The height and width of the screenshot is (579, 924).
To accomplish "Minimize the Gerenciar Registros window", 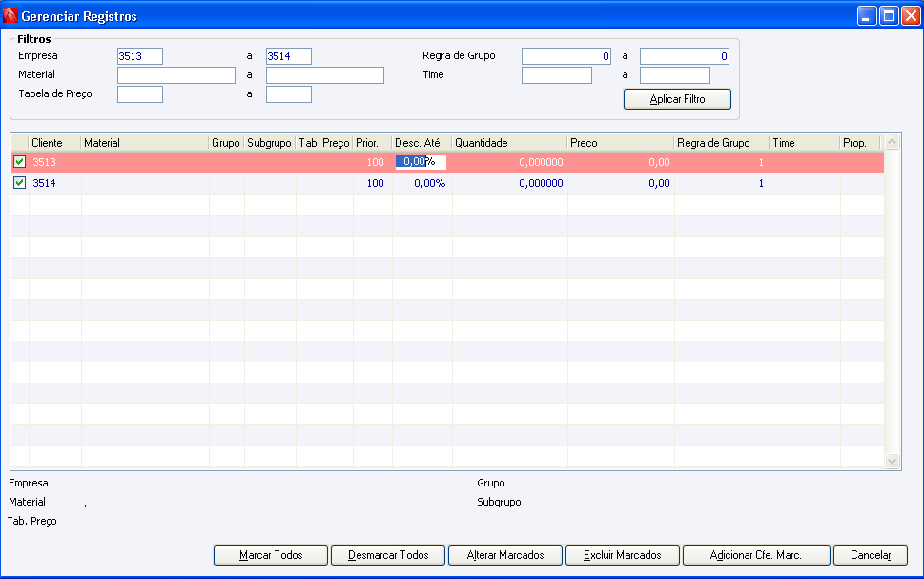I will point(866,16).
